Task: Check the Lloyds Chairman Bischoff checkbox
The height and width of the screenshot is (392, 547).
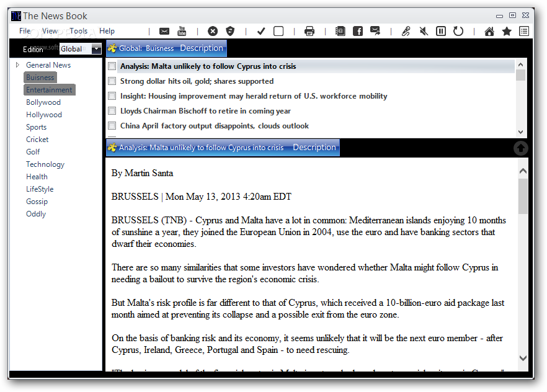Action: 112,111
